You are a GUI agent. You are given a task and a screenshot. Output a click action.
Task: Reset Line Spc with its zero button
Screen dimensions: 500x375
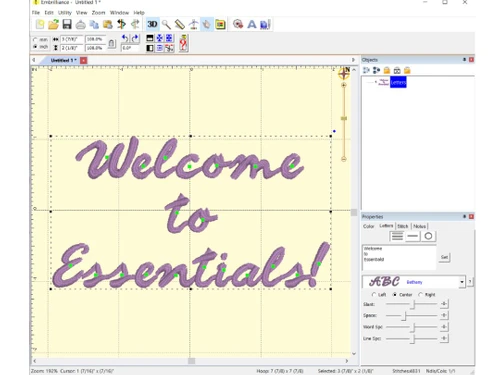tap(444, 338)
